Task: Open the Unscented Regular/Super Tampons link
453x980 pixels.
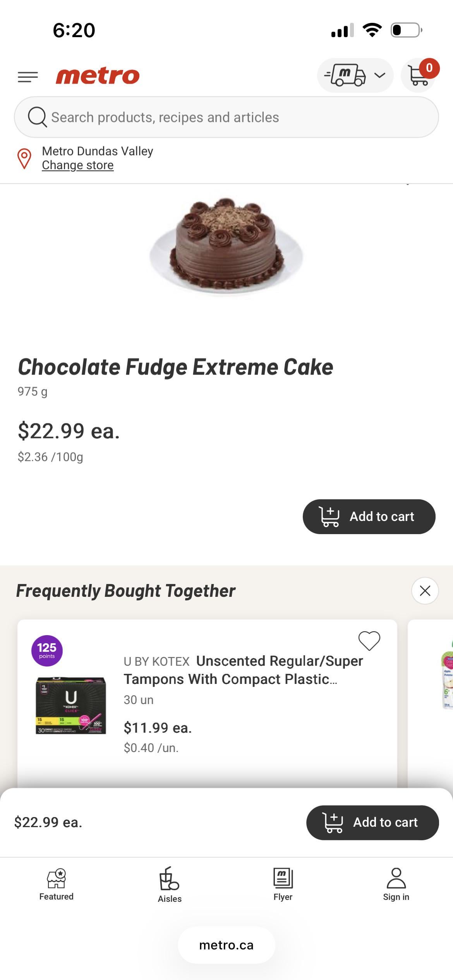Action: (243, 670)
